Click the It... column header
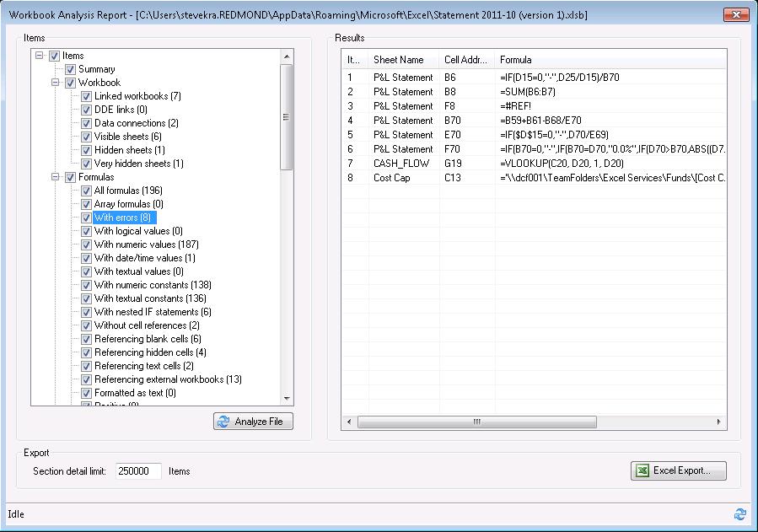The width and height of the screenshot is (758, 532). coord(354,60)
